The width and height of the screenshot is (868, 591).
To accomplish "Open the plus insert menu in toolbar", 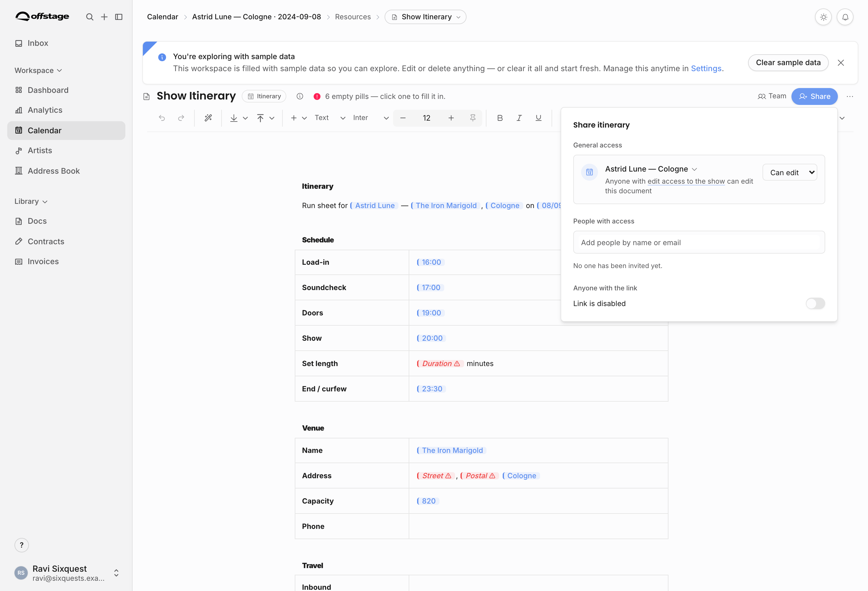I will (x=298, y=118).
